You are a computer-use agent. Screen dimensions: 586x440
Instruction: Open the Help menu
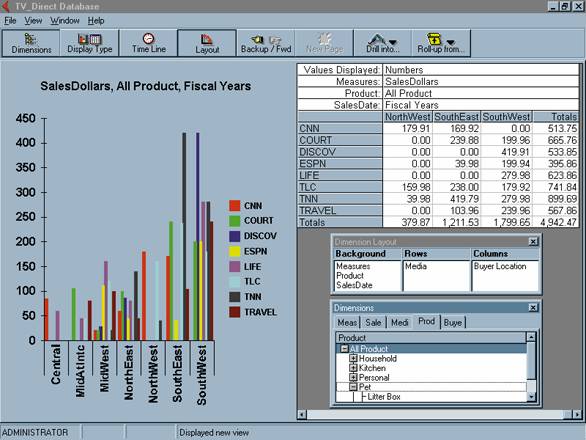96,21
